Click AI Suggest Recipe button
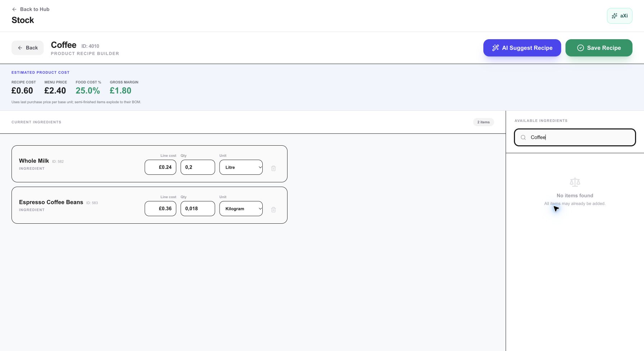The height and width of the screenshot is (351, 644). (522, 48)
